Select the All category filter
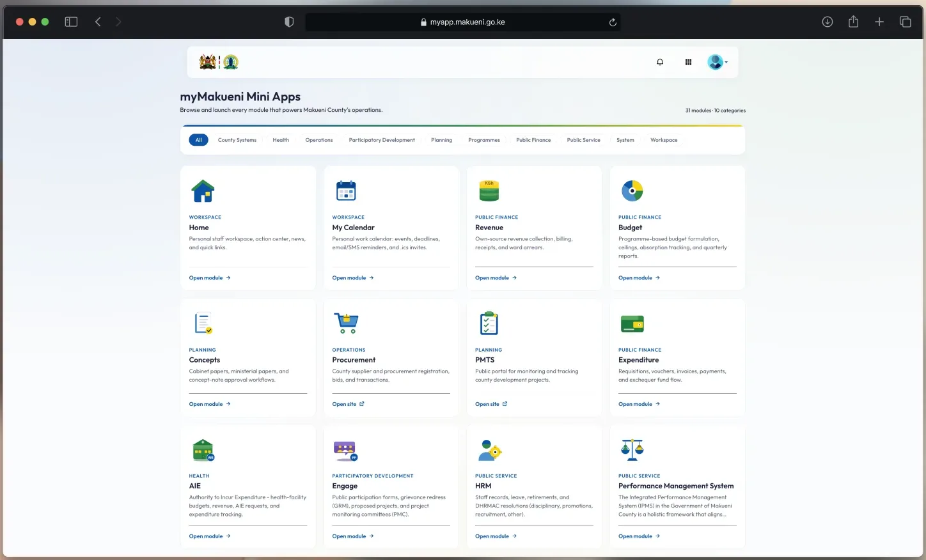The height and width of the screenshot is (560, 926). pyautogui.click(x=198, y=140)
